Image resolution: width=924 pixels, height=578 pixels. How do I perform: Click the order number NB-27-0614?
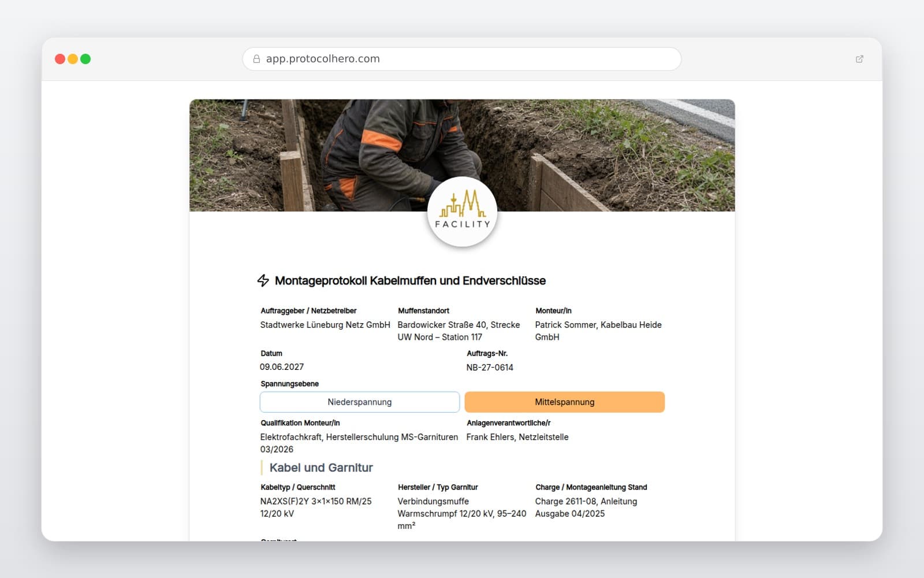pos(490,368)
